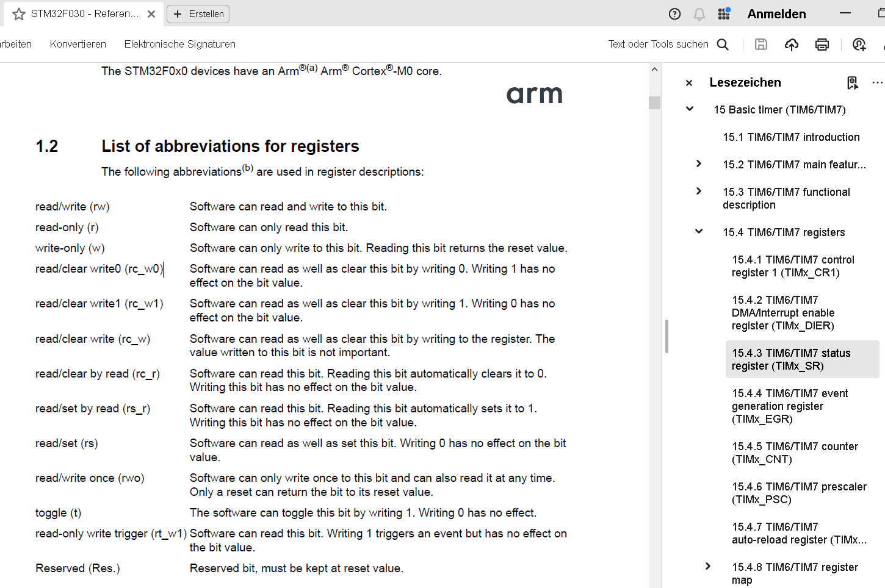Open bookmark 15.1 TIM6/TIM7 introduction
Viewport: 885px width, 588px height.
[x=791, y=137]
